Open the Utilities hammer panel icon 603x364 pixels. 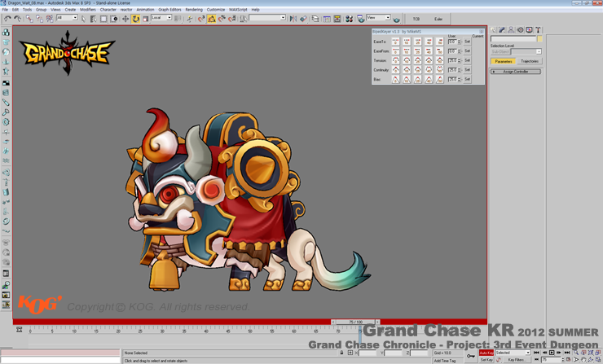[539, 30]
